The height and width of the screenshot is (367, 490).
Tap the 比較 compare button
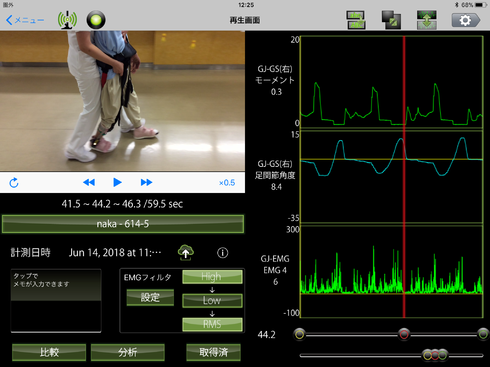point(49,352)
